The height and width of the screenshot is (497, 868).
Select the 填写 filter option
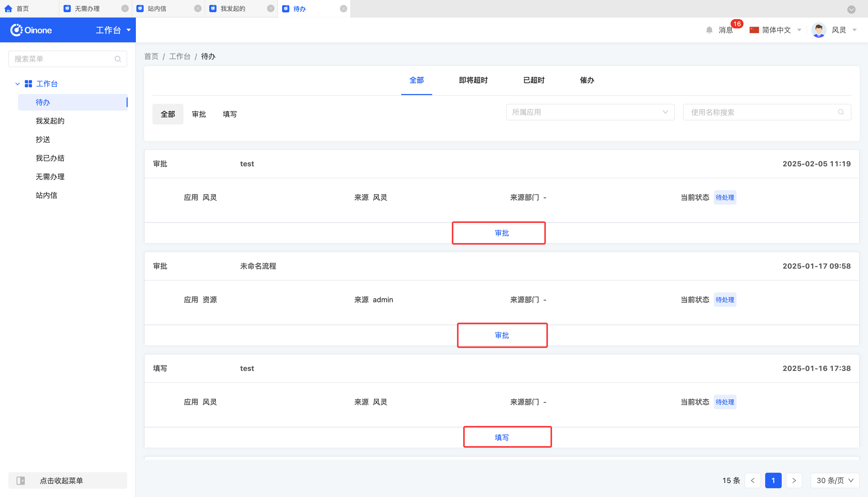point(230,114)
